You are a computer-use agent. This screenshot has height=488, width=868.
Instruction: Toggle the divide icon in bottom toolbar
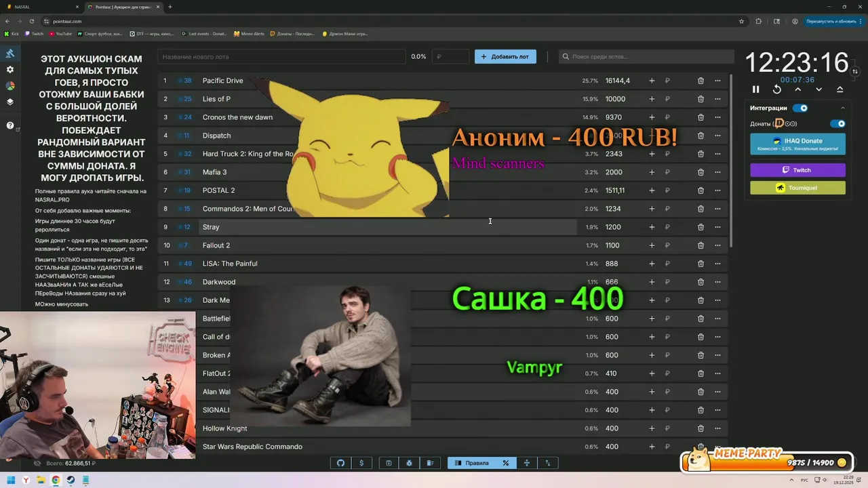(x=527, y=463)
